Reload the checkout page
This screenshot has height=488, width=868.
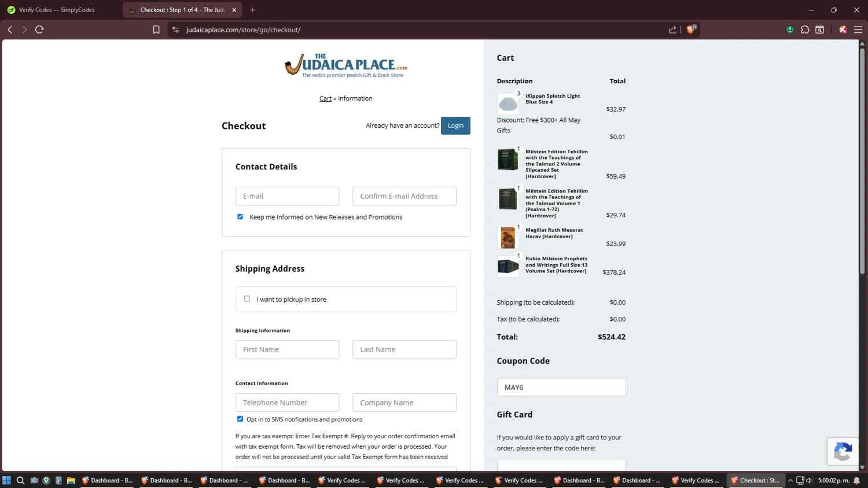[x=39, y=29]
